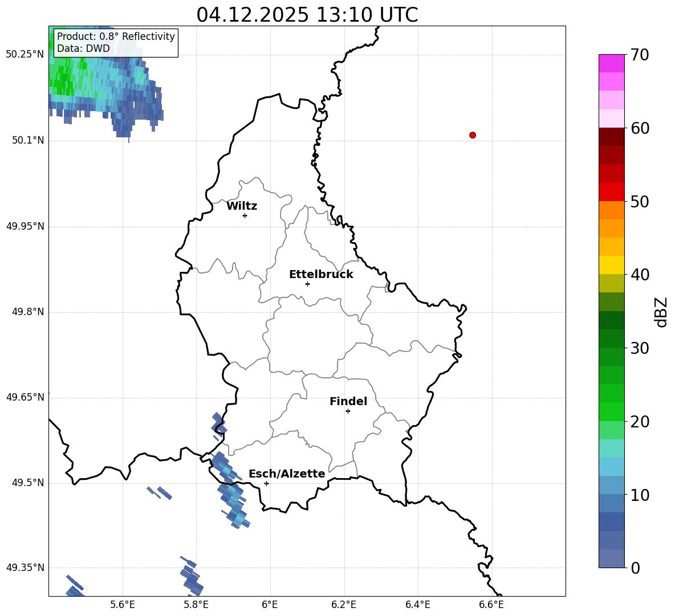
Task: Click the '6.4°E' longitude label
Action: (417, 605)
